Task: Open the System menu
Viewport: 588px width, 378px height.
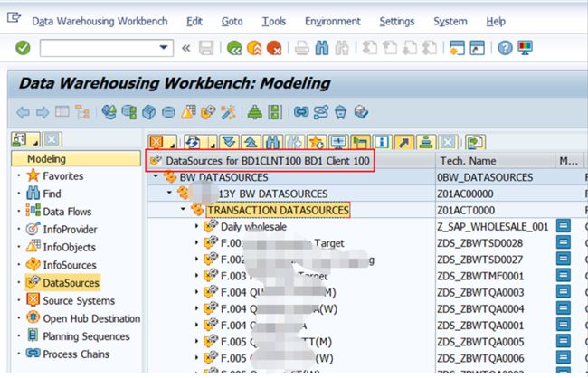Action: (450, 22)
